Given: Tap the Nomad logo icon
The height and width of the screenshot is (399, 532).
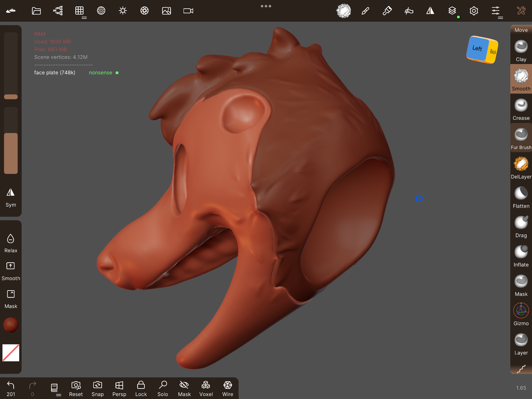Looking at the screenshot, I should (11, 11).
